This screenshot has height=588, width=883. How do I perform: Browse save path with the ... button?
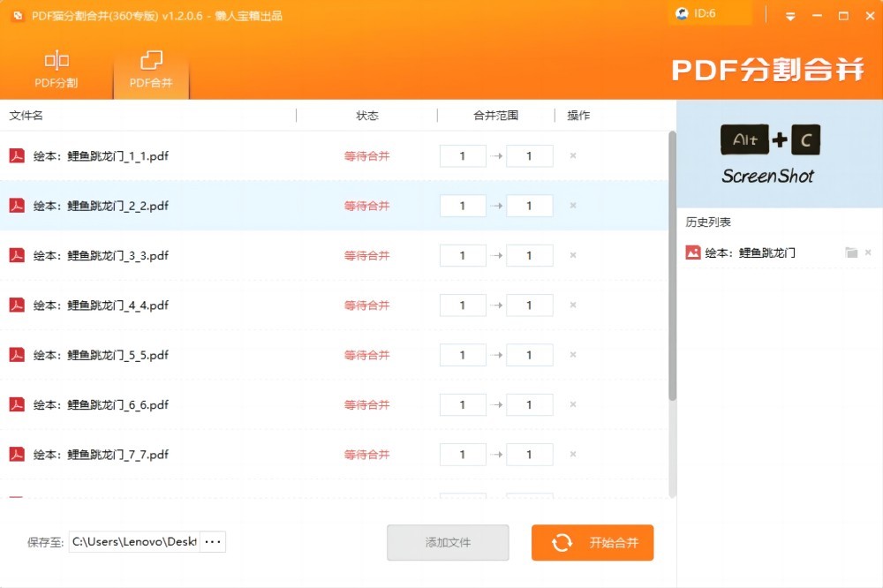(x=212, y=541)
